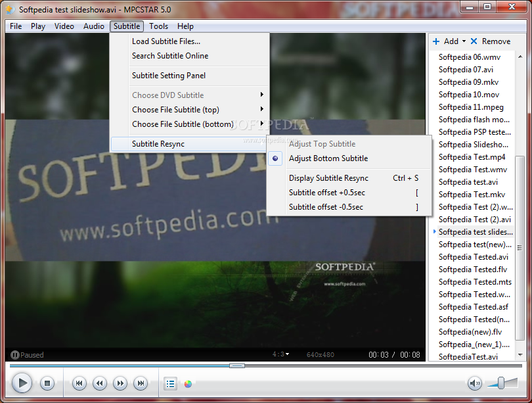Choose Load Subtitle Files...

pos(190,41)
